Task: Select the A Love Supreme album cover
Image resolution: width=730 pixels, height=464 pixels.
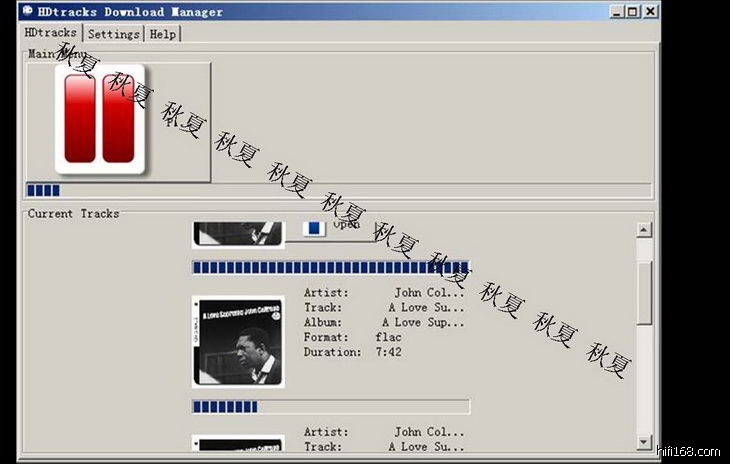Action: click(x=237, y=342)
